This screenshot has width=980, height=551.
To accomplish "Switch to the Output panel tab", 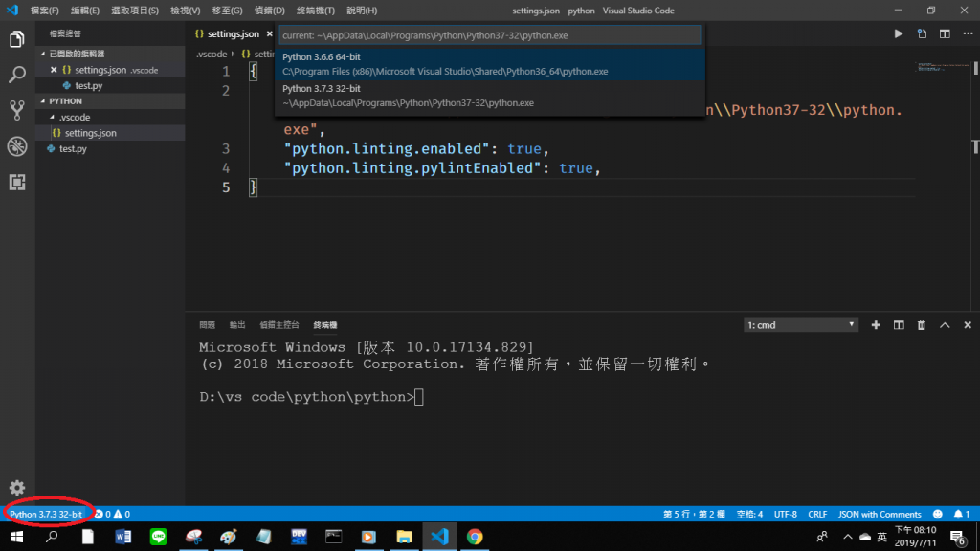I will pos(237,325).
